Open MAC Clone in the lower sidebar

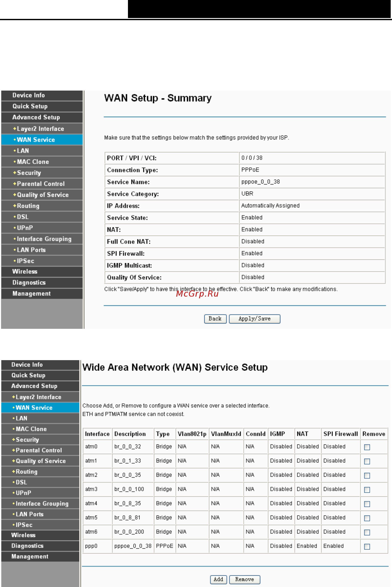click(40, 429)
